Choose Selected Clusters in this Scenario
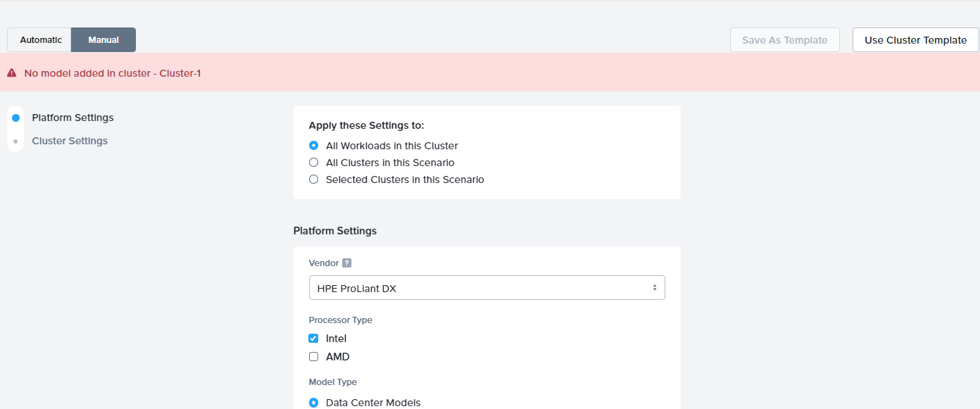 click(313, 179)
